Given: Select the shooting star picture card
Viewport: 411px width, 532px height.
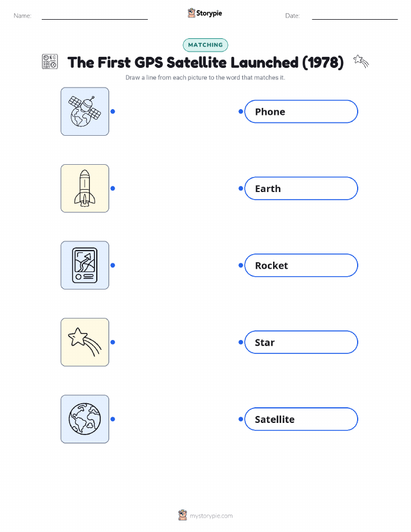Looking at the screenshot, I should 85,342.
